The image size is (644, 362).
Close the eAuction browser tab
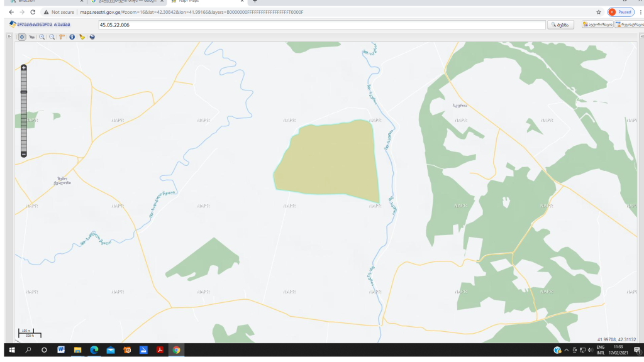click(x=82, y=1)
